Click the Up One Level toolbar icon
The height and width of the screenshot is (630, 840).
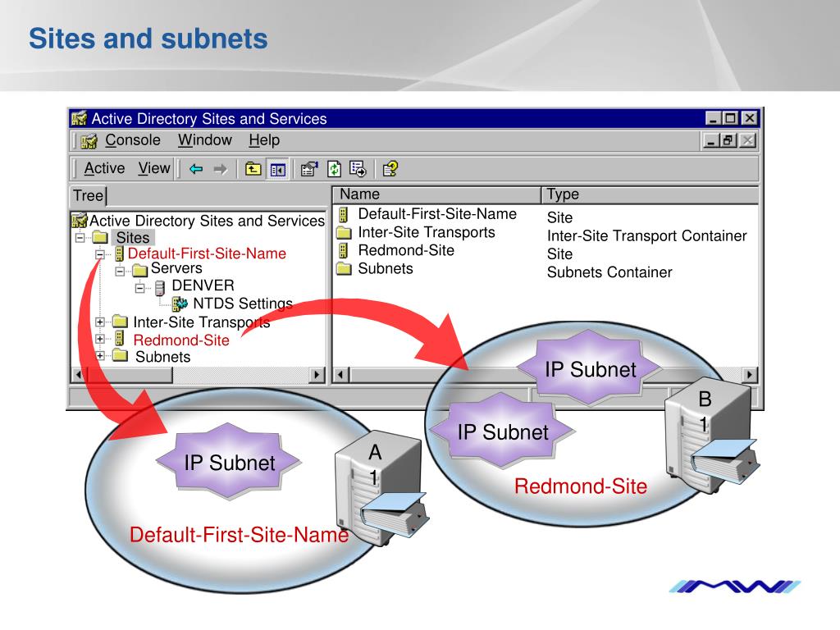pos(253,169)
